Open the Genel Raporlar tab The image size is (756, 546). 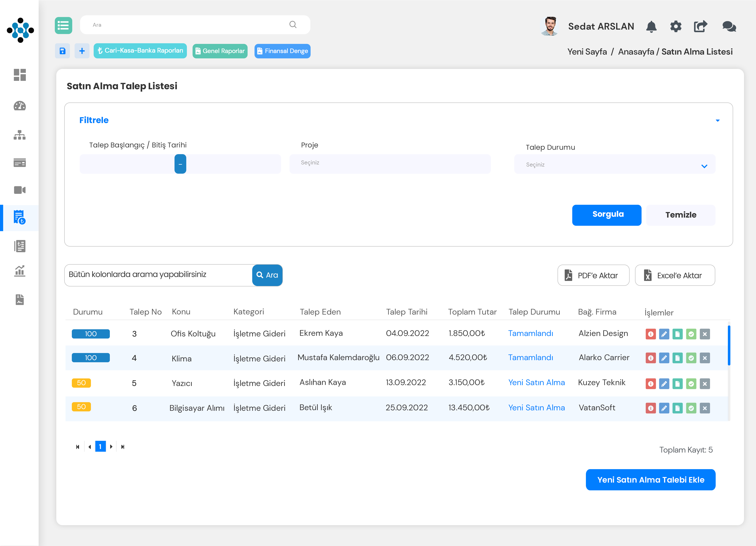coord(220,51)
